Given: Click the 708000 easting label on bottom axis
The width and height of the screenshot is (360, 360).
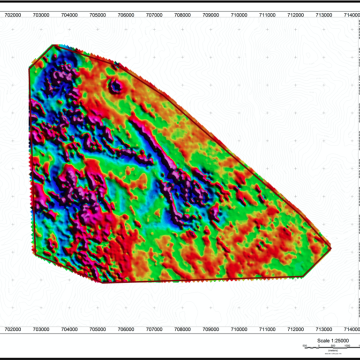Looking at the screenshot, I should pos(183,329).
